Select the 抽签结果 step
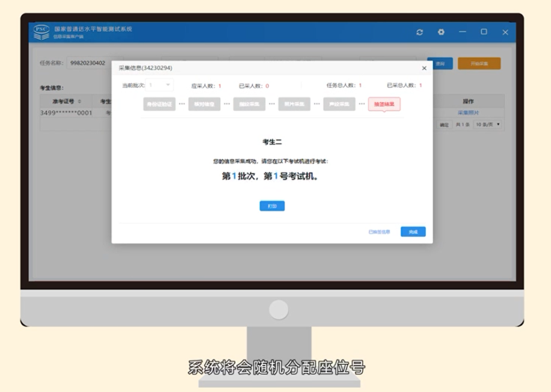This screenshot has height=392, width=551. pyautogui.click(x=384, y=104)
